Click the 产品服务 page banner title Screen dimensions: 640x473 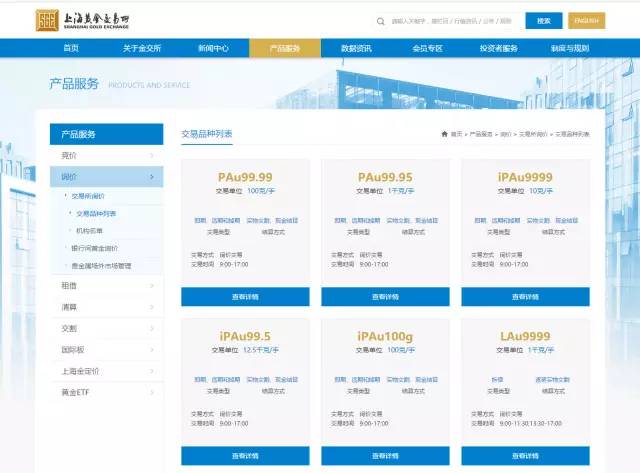74,84
